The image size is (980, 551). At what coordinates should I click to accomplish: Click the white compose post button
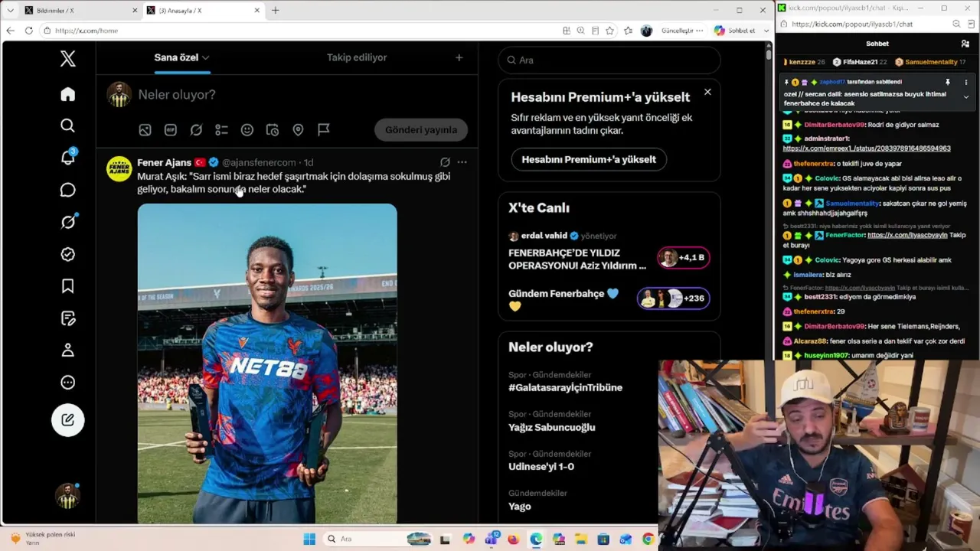click(68, 419)
